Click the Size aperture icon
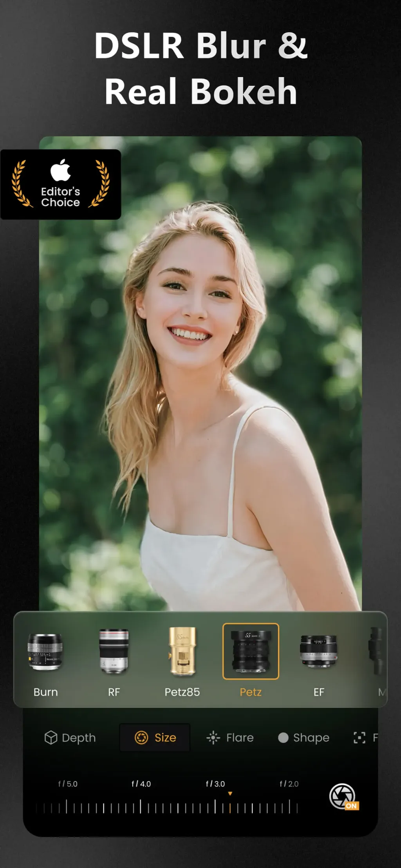The image size is (401, 868). (x=141, y=738)
